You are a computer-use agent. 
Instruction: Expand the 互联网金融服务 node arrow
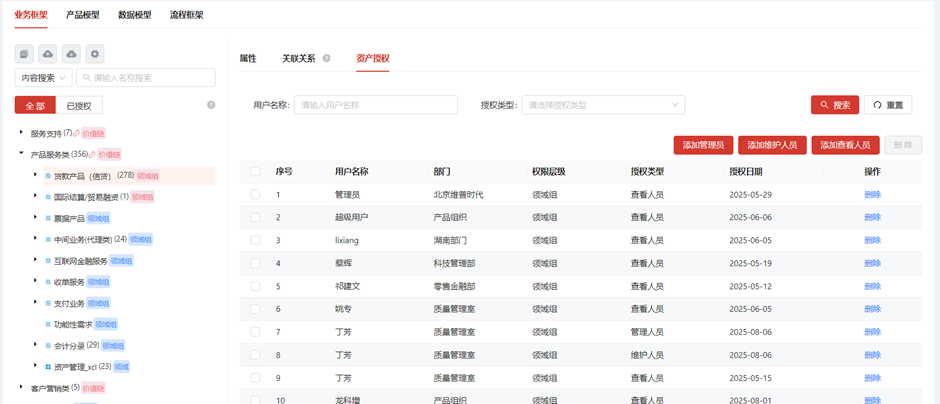click(35, 260)
